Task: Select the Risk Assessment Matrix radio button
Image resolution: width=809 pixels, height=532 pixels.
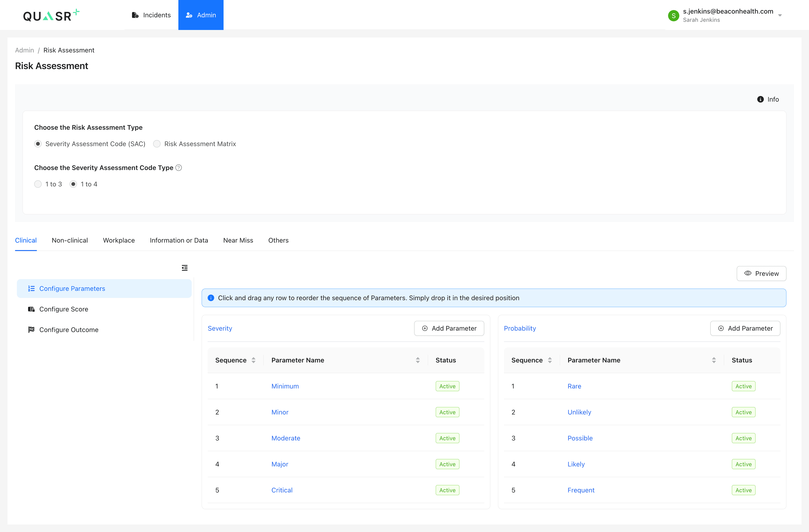Action: click(x=157, y=144)
